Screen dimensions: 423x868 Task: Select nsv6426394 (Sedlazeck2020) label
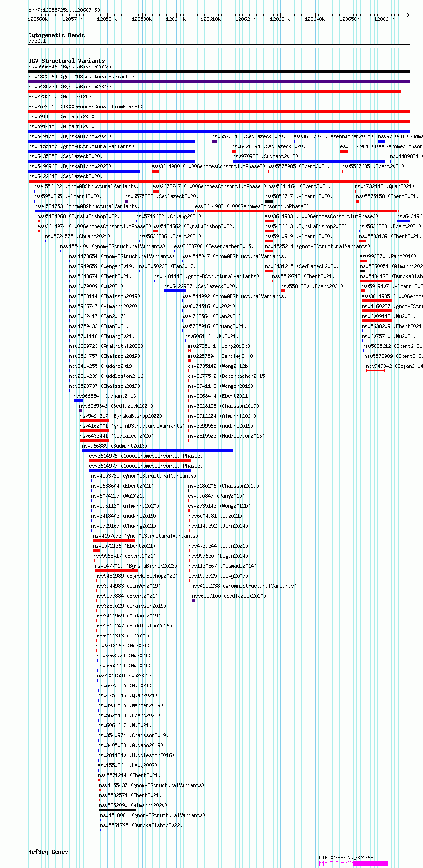(x=269, y=147)
